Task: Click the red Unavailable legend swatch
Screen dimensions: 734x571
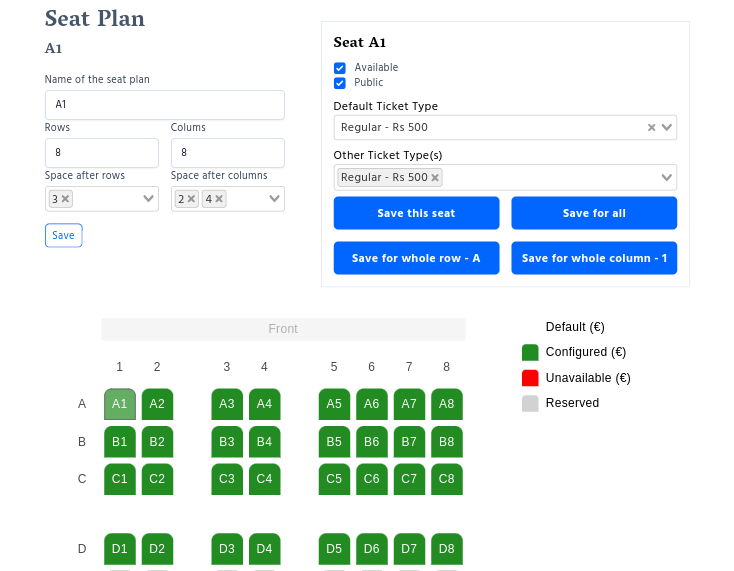Action: click(530, 378)
